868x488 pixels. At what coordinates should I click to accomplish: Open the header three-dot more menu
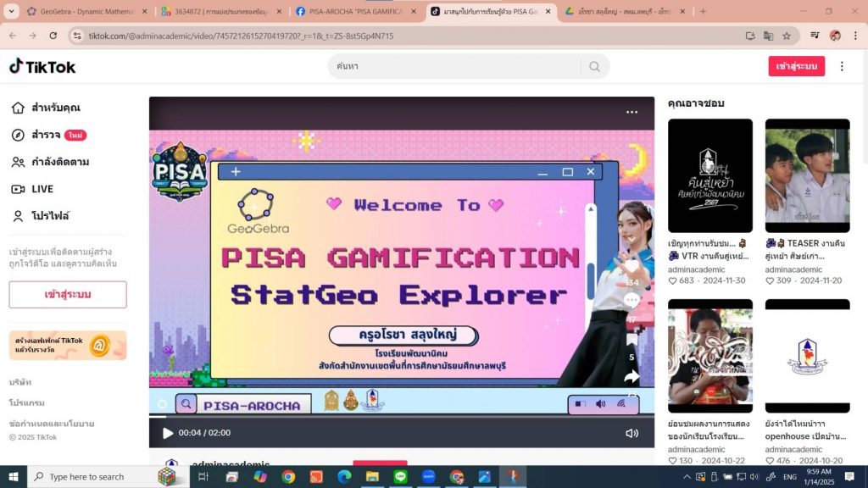coord(842,66)
